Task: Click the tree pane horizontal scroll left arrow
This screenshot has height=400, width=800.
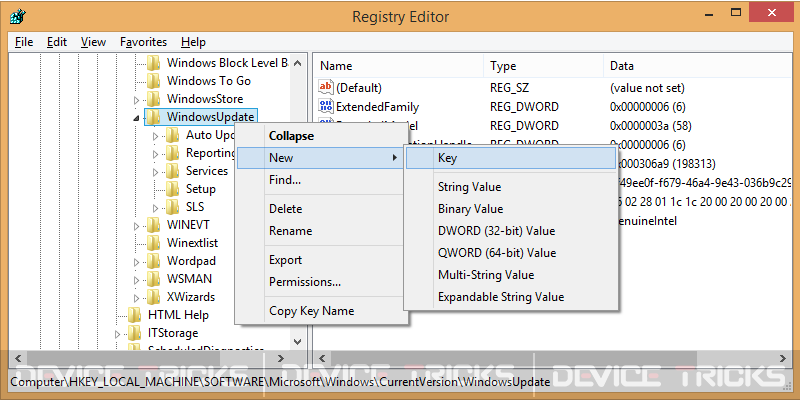Action: [19, 358]
